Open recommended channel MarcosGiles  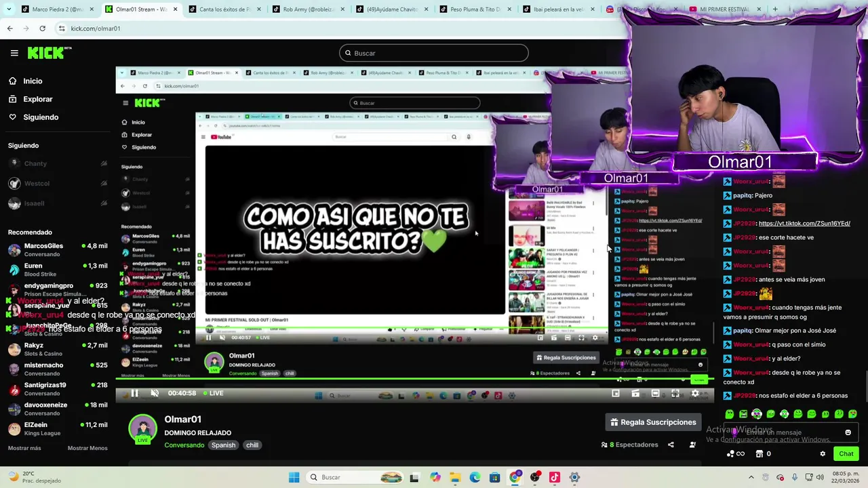[x=58, y=249]
